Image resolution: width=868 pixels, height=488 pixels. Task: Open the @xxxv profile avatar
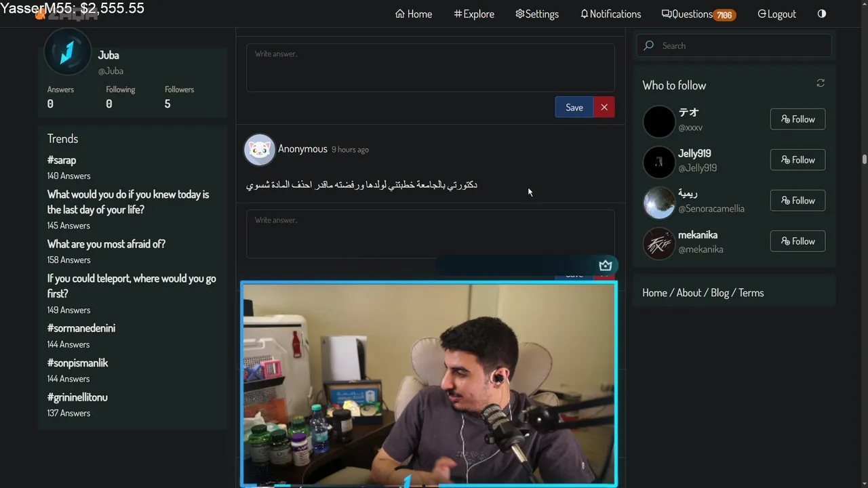659,122
